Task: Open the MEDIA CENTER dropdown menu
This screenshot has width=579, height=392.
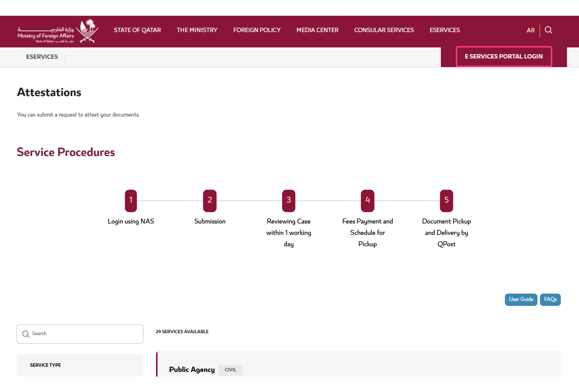Action: tap(317, 30)
